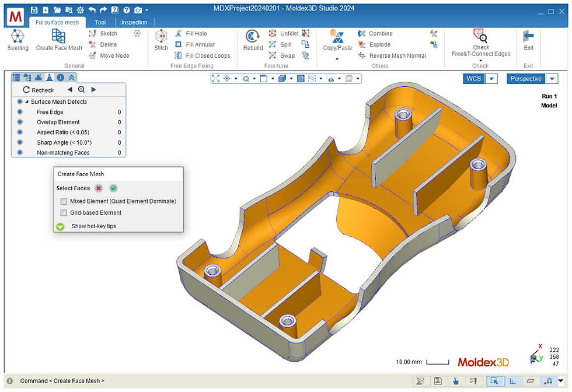Toggle Non-matching Faces visibility dot
Screen dimensions: 572x392
[x=20, y=152]
